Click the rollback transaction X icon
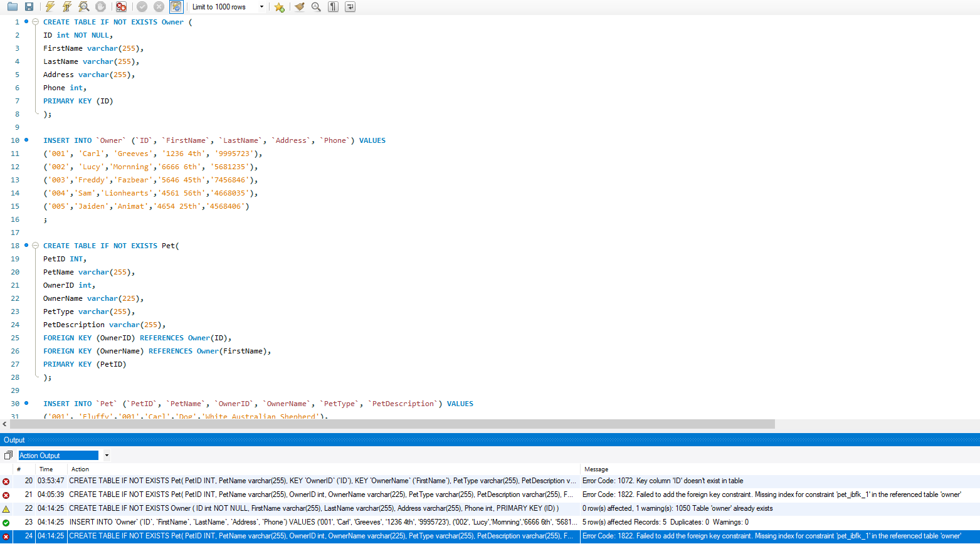The height and width of the screenshot is (544, 980). coord(159,7)
